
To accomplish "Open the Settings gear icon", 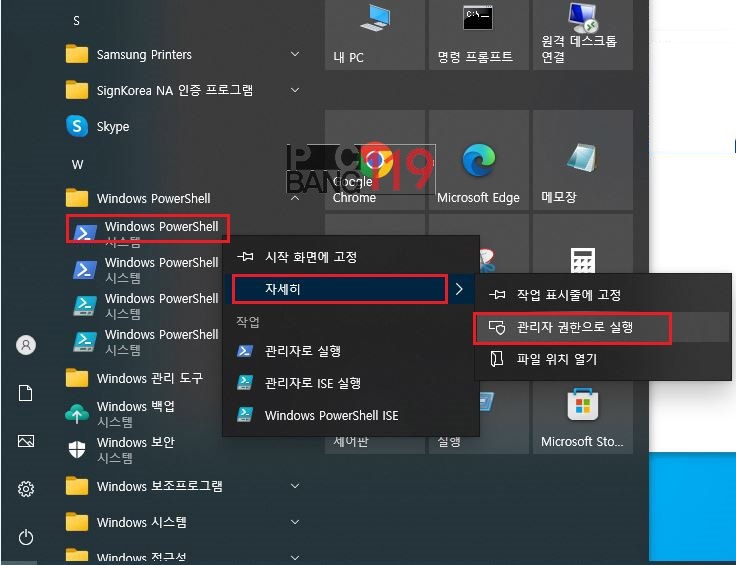I will coord(26,489).
